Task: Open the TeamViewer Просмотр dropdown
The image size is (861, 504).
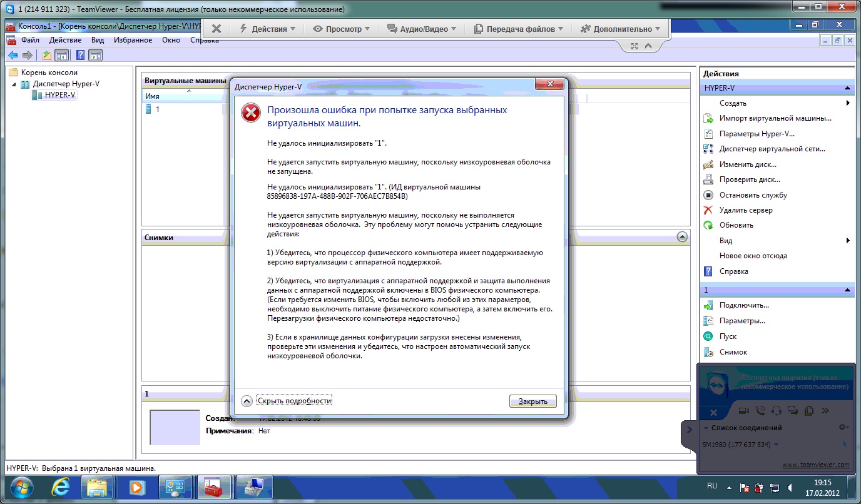Action: pos(341,29)
